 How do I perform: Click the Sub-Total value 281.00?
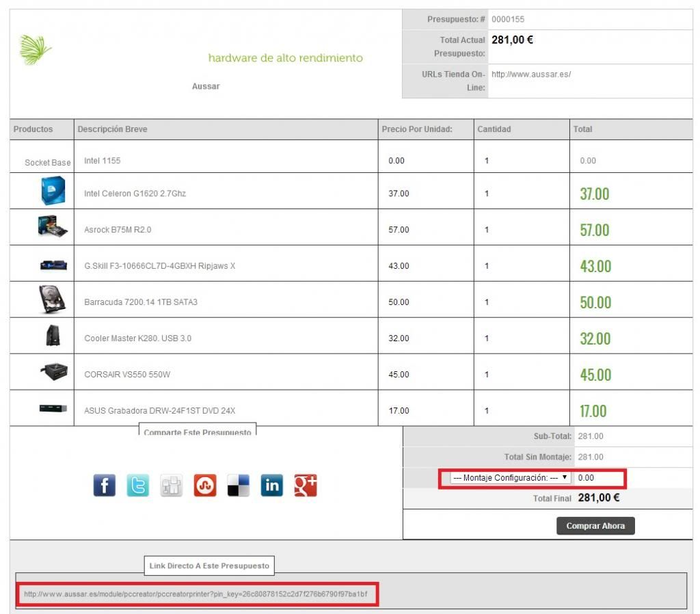point(590,436)
